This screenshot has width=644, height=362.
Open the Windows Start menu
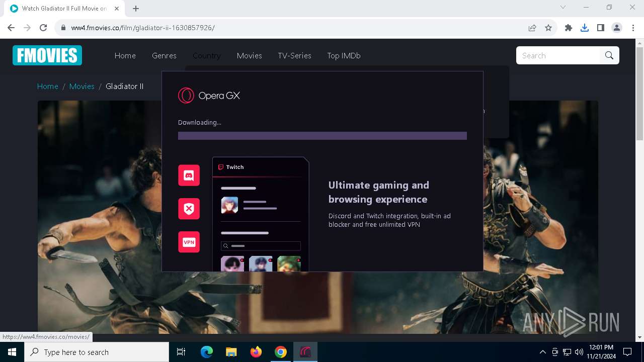coord(12,352)
